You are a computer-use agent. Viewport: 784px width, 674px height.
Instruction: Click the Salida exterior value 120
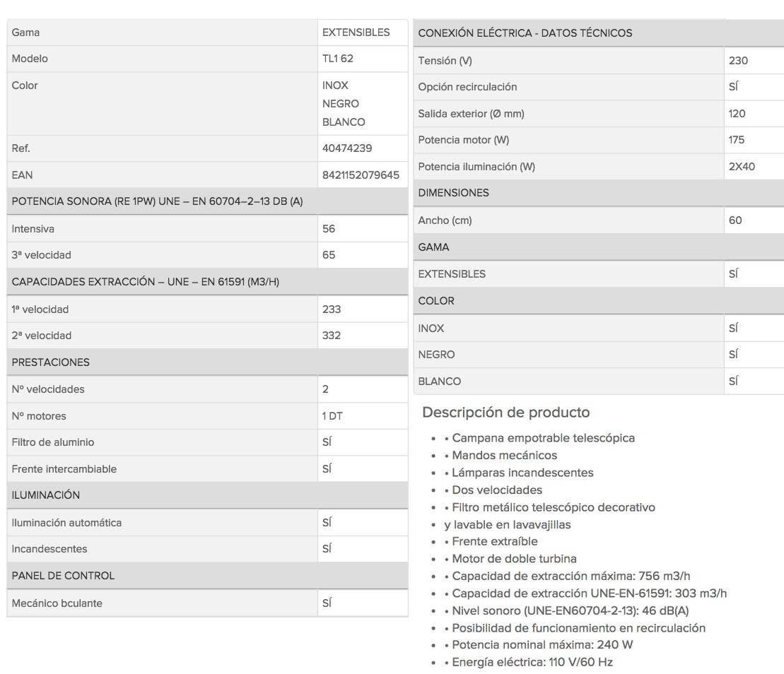coord(737,114)
